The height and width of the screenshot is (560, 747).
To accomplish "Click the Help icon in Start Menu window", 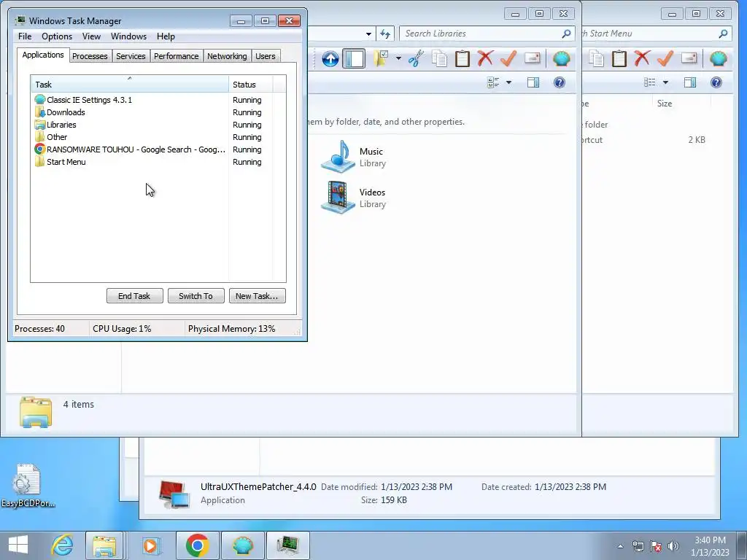I will (716, 83).
